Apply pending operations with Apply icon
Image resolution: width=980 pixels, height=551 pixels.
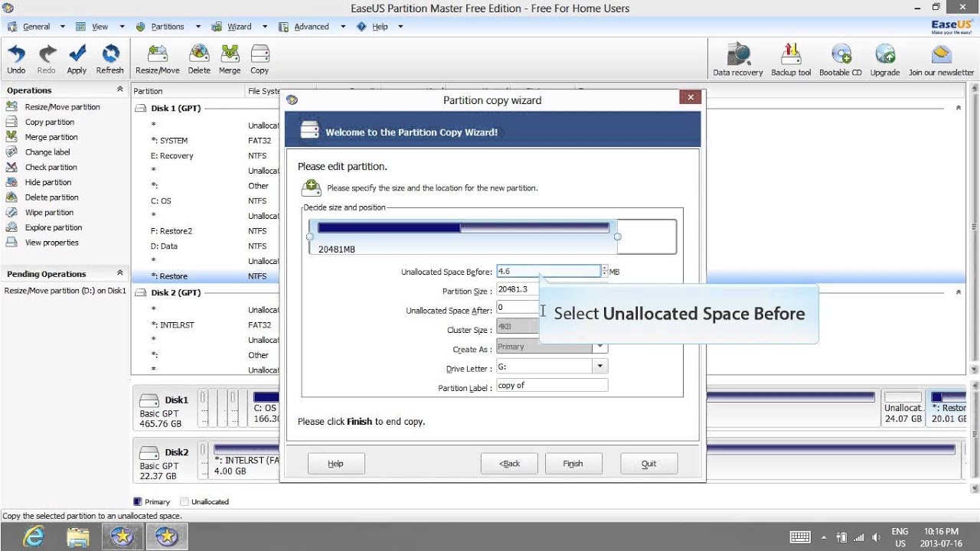[77, 60]
